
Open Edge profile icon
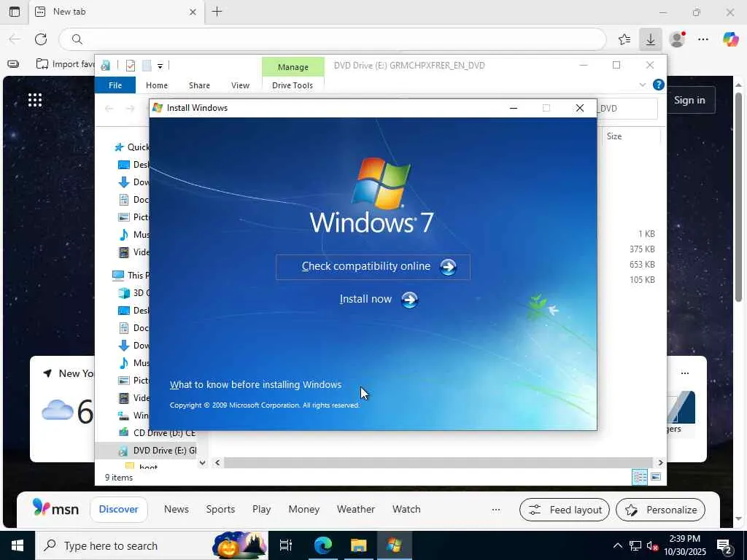tap(677, 39)
